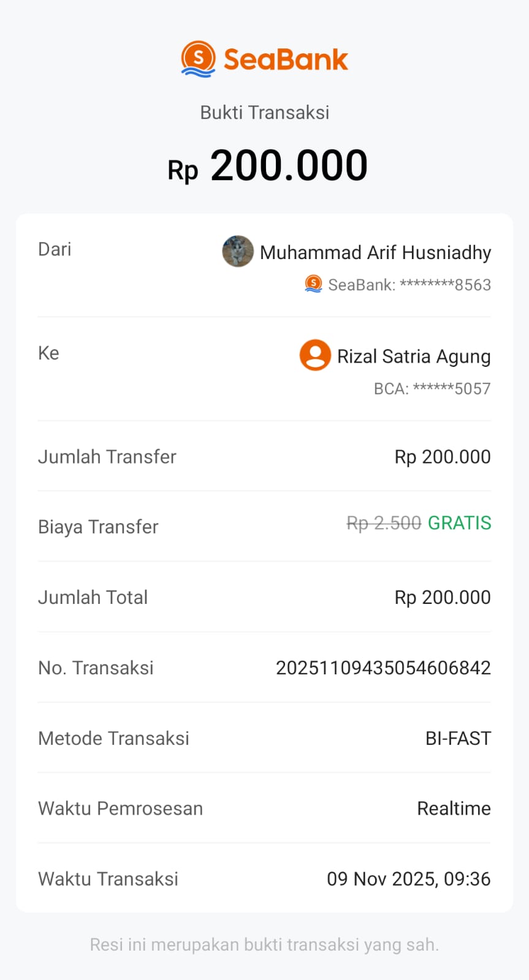Tap the orange recipient avatar icon
The height and width of the screenshot is (980, 529).
click(315, 355)
